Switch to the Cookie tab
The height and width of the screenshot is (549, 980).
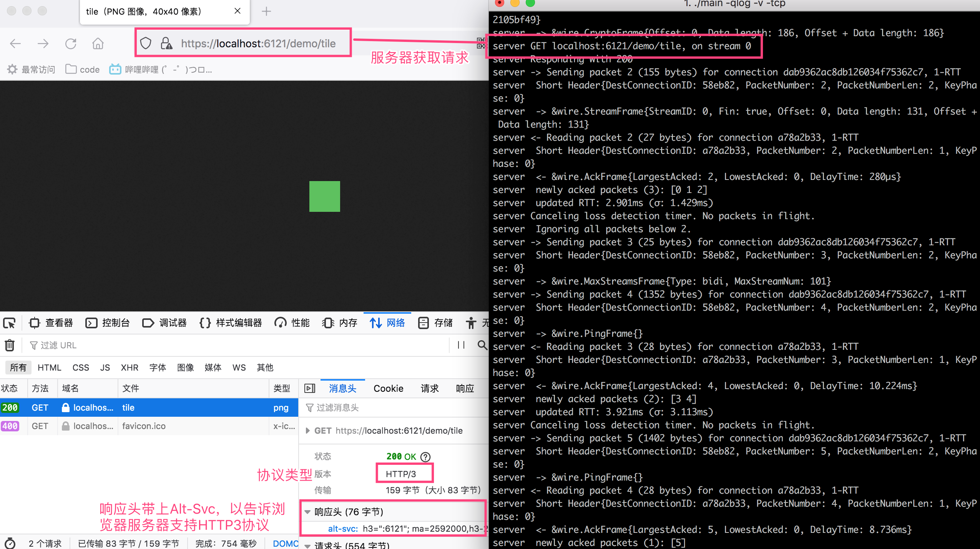coord(388,388)
